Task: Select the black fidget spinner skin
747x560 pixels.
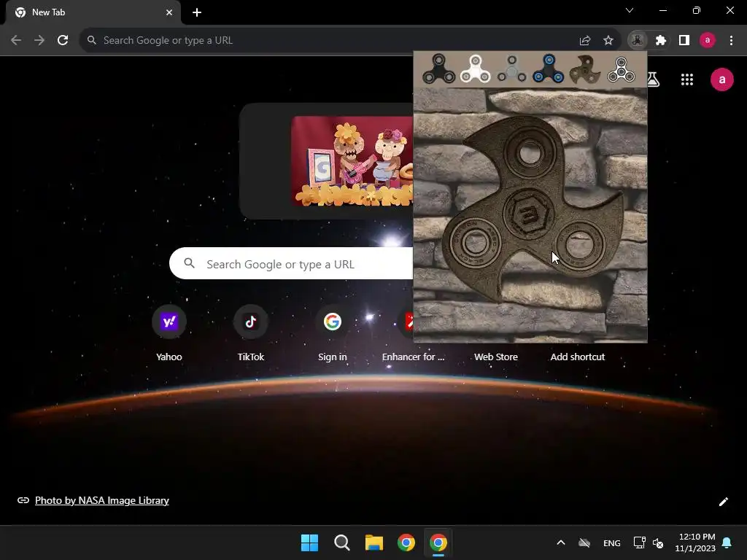Action: [x=438, y=69]
